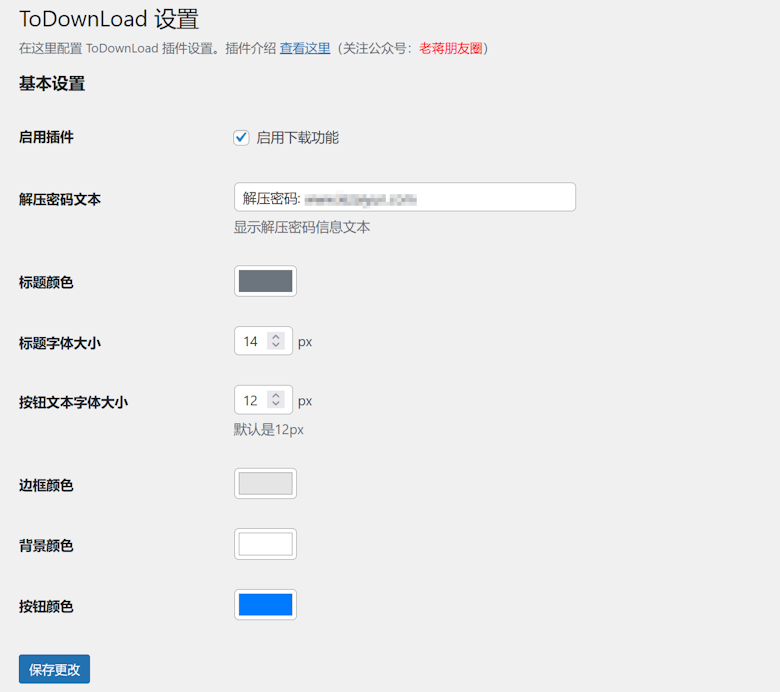Screen dimensions: 780x692
Task: Click the 显示解压密码信息文本 hint text
Action: pos(302,227)
